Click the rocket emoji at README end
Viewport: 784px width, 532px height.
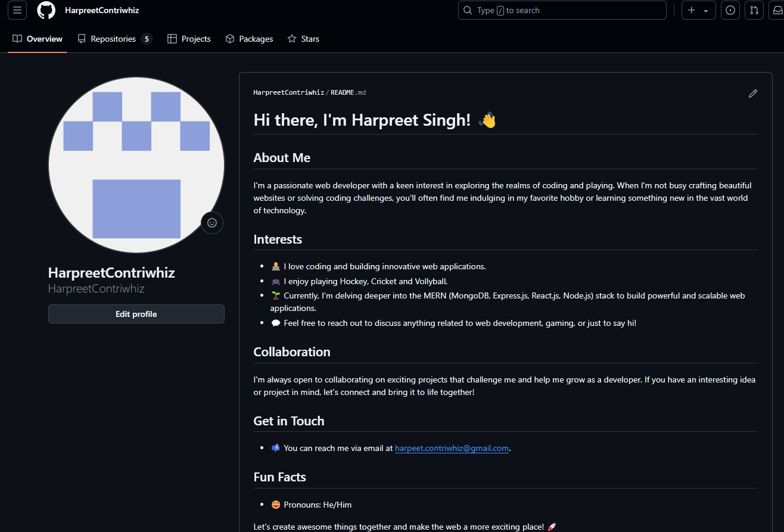pyautogui.click(x=552, y=527)
